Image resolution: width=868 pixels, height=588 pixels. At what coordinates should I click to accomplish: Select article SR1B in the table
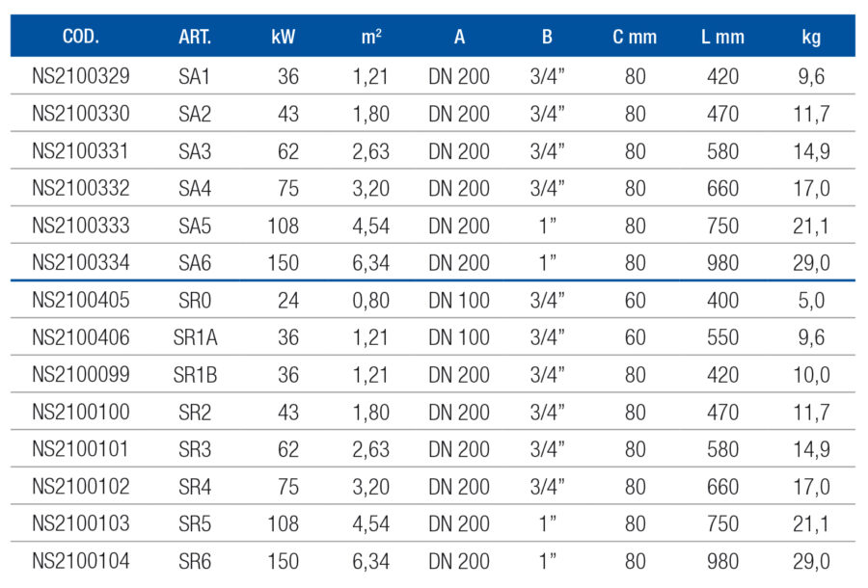(195, 375)
